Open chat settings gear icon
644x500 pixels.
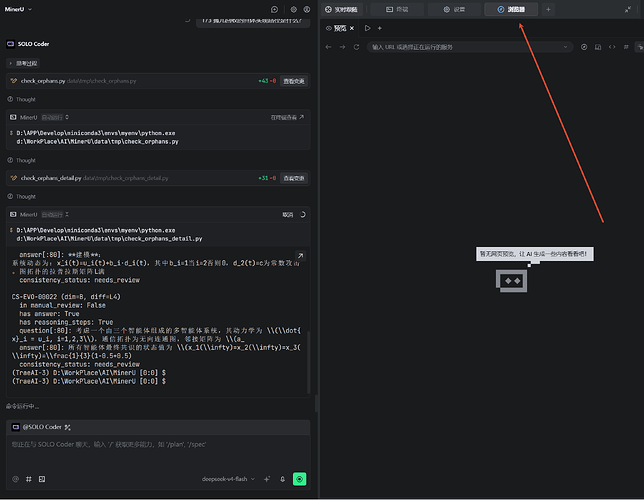[x=294, y=9]
